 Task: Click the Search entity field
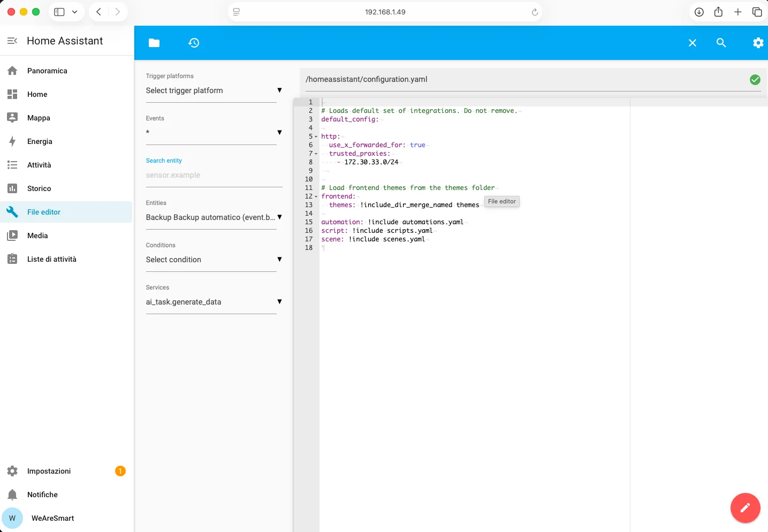tap(214, 175)
